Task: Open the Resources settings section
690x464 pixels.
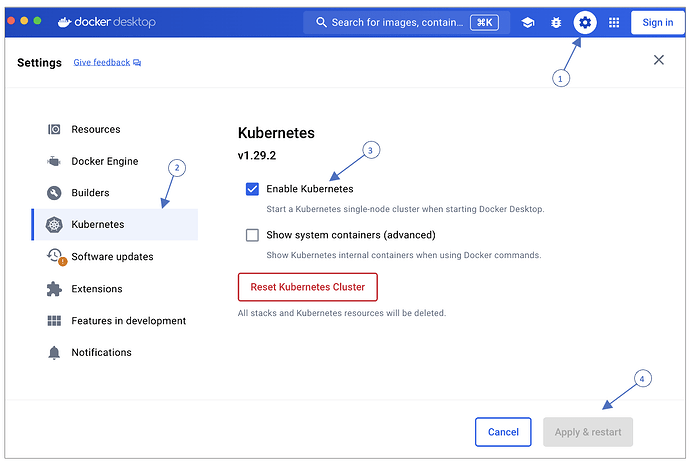Action: pos(116,129)
